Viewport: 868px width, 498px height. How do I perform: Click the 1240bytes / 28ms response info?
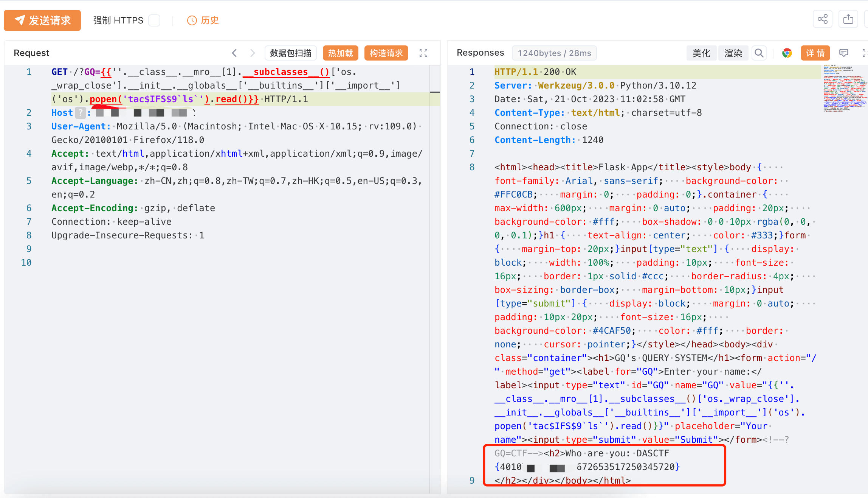tap(554, 53)
